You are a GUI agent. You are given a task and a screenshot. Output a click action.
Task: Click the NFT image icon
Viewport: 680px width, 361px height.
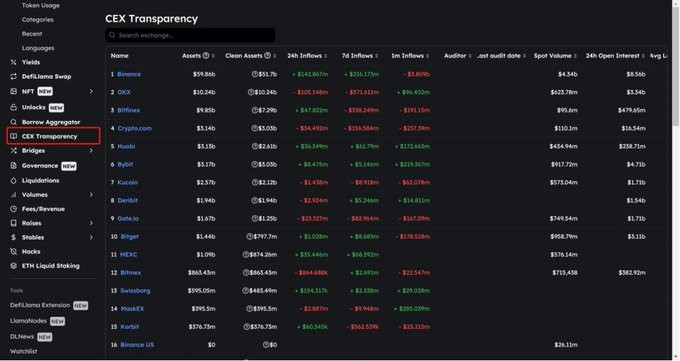(13, 91)
